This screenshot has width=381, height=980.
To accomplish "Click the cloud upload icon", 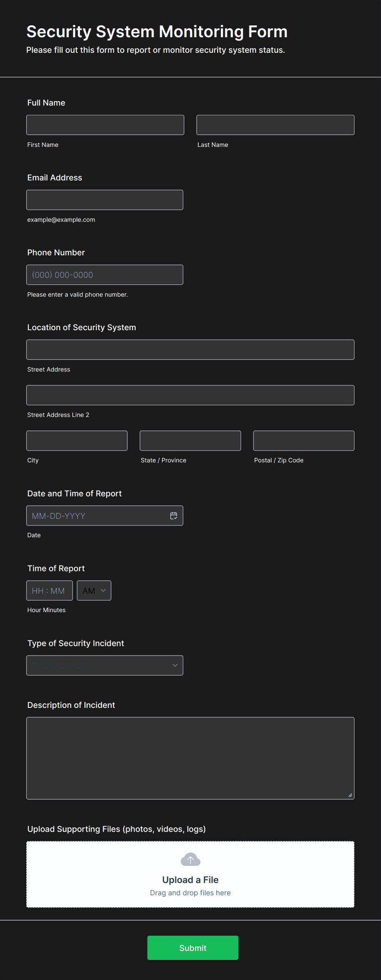I will [190, 859].
